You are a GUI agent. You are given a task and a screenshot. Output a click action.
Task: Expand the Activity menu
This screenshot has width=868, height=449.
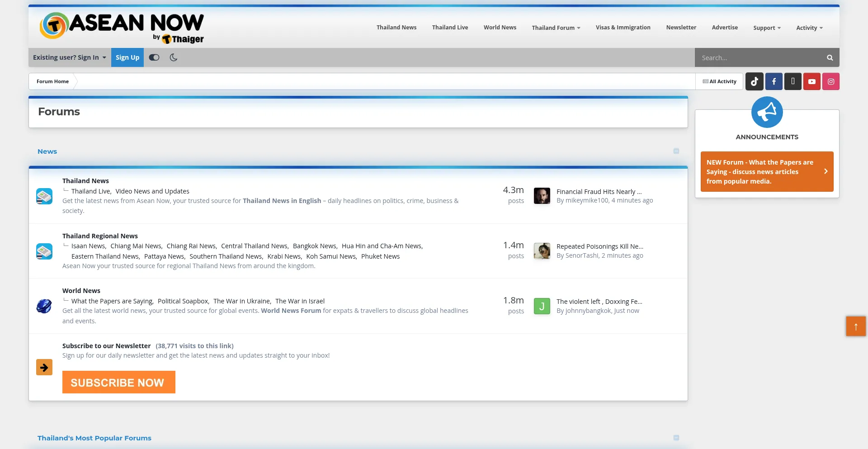point(810,28)
